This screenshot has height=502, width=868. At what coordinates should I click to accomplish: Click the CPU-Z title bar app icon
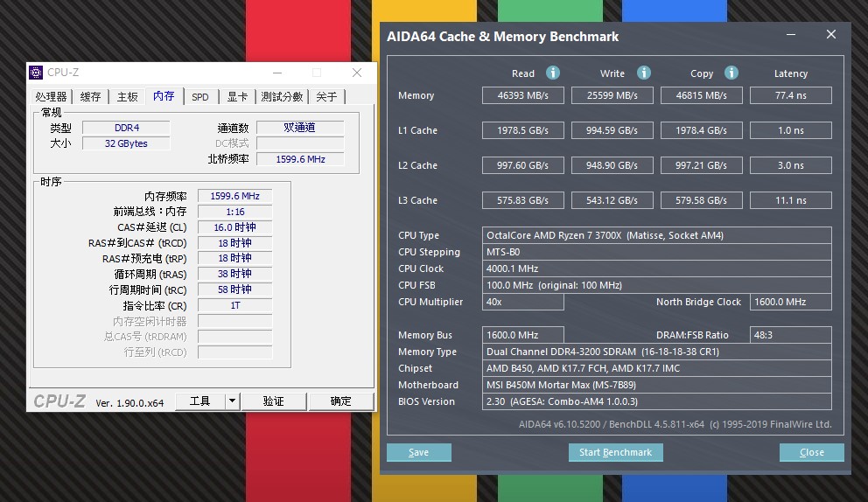(36, 73)
